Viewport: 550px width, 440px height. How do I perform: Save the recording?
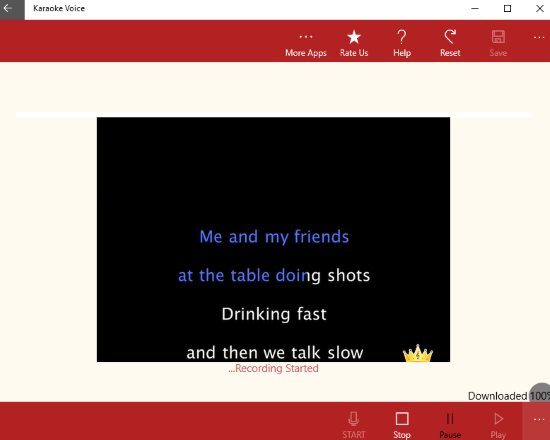(x=498, y=44)
